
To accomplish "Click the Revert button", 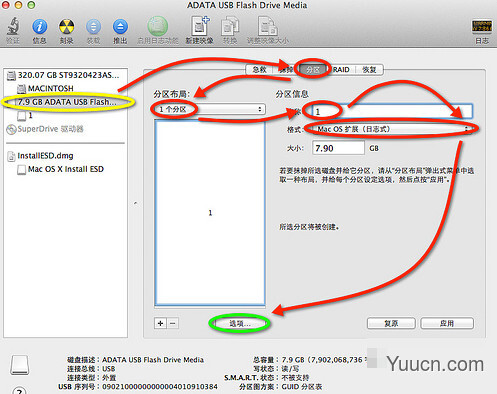I will pyautogui.click(x=391, y=323).
